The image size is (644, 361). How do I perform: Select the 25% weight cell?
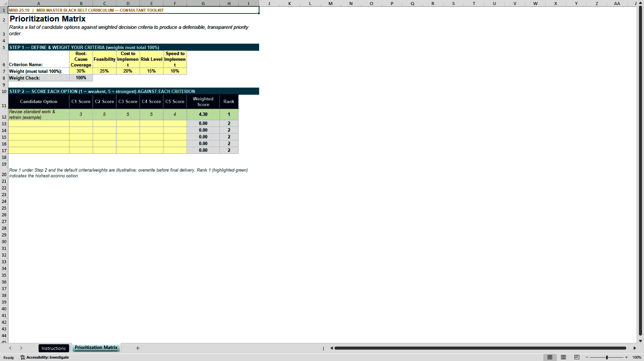[x=104, y=71]
